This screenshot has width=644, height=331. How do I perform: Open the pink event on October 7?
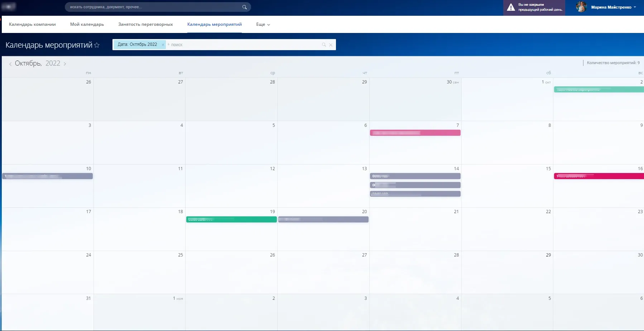click(415, 133)
